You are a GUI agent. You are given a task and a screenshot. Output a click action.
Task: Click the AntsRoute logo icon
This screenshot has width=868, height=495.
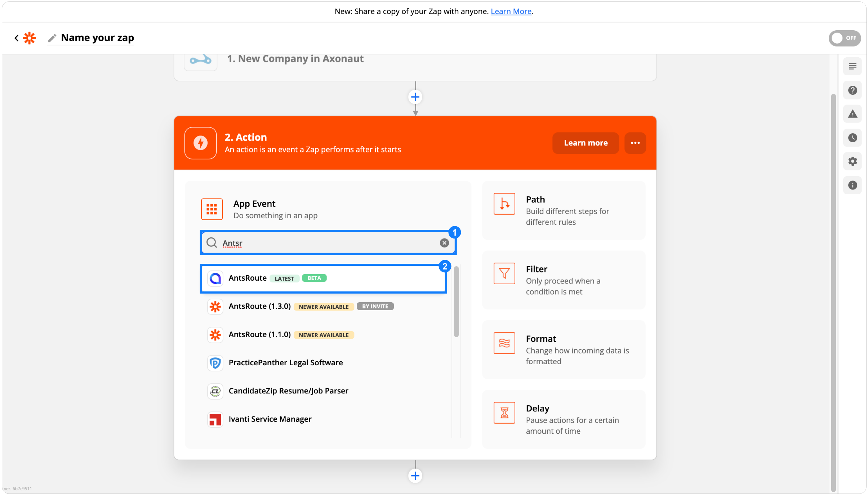click(x=215, y=278)
